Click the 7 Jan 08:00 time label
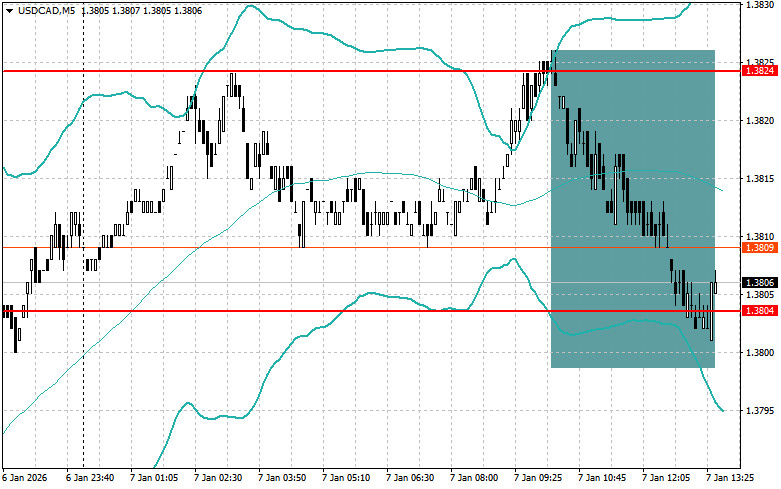 474,478
